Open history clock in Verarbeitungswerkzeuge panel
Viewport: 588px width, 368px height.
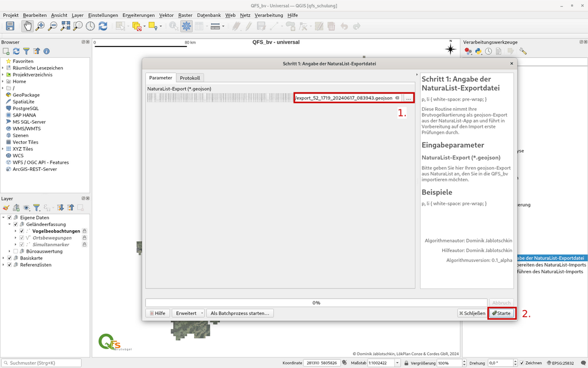pyautogui.click(x=488, y=51)
